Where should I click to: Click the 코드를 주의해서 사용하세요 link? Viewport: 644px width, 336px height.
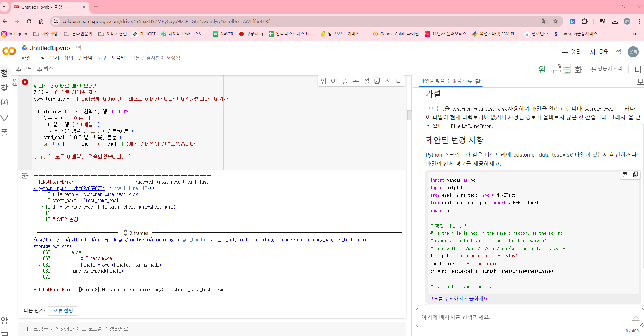click(458, 299)
